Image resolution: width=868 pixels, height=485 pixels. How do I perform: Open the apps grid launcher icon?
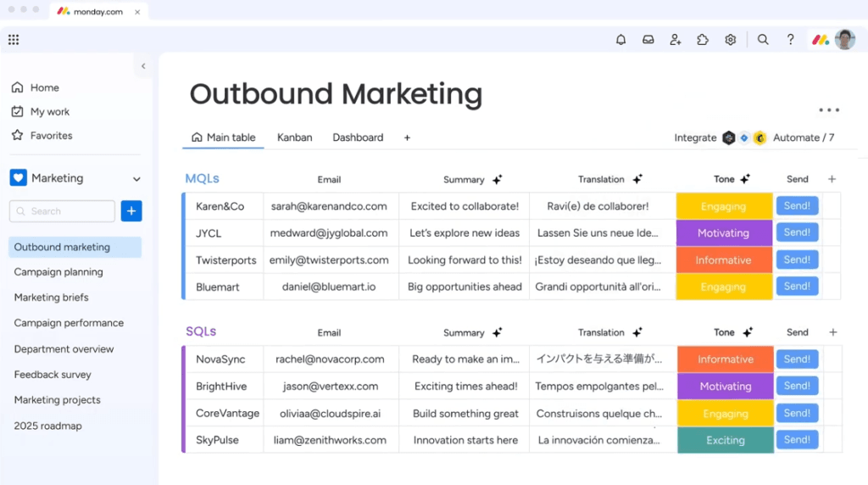pos(14,40)
